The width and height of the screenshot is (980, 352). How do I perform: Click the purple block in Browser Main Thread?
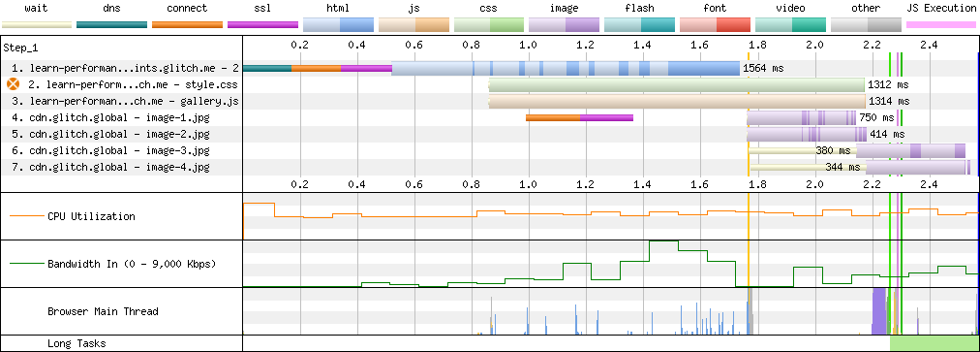(878, 311)
